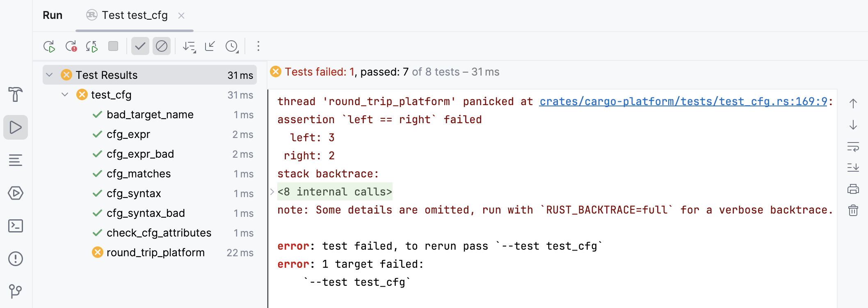Open the sort tests dropdown arrow
The height and width of the screenshot is (308, 868).
[x=189, y=46]
